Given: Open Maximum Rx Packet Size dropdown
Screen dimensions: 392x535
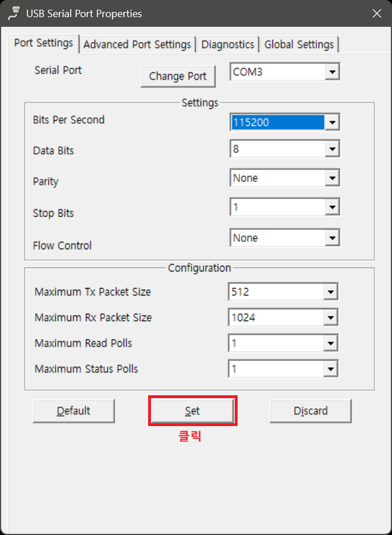Looking at the screenshot, I should [x=330, y=318].
